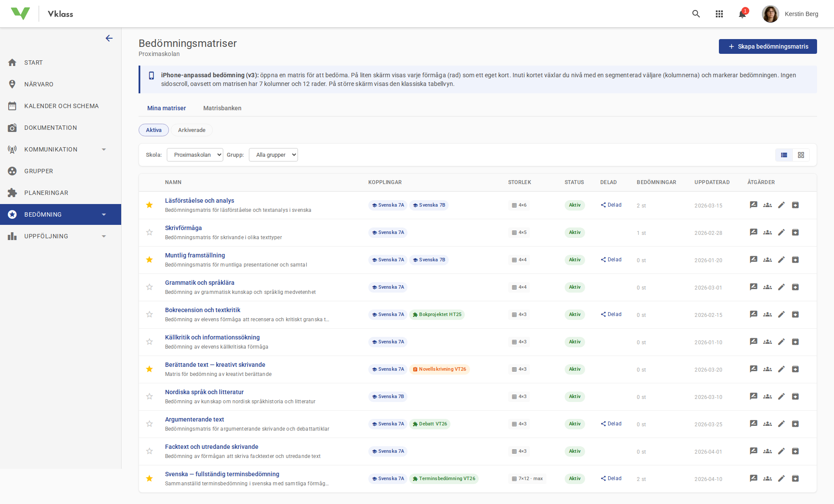
Task: Select the Aktiva filter chip
Action: (154, 130)
